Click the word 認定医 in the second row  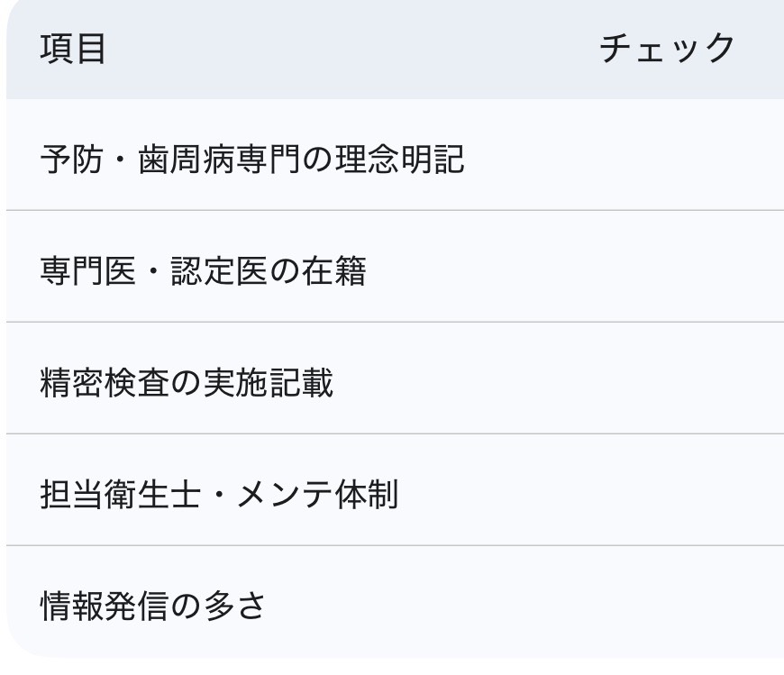[219, 270]
